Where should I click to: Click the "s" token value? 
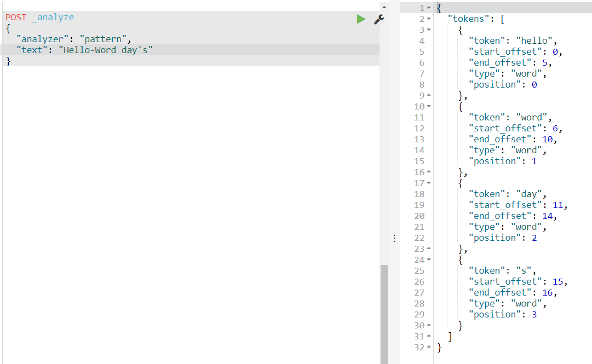pos(524,270)
